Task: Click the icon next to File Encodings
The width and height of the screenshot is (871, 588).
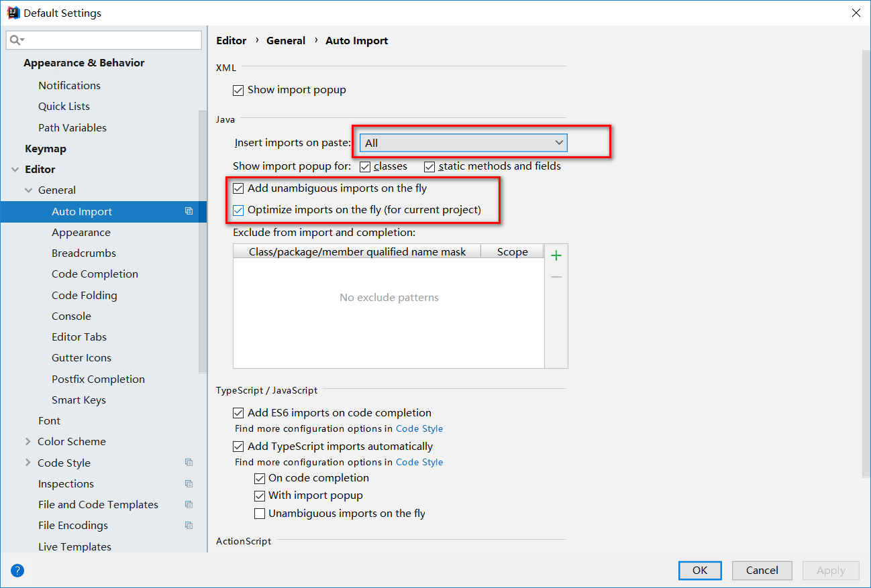Action: (189, 526)
